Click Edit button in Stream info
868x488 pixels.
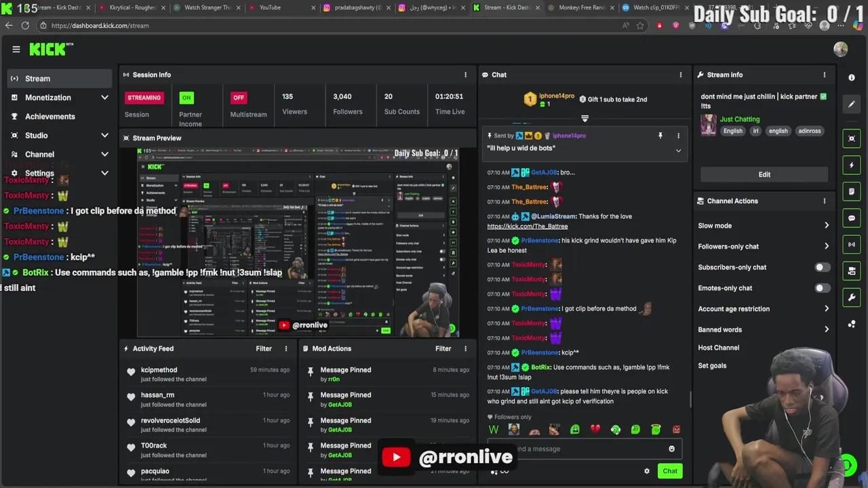[764, 175]
